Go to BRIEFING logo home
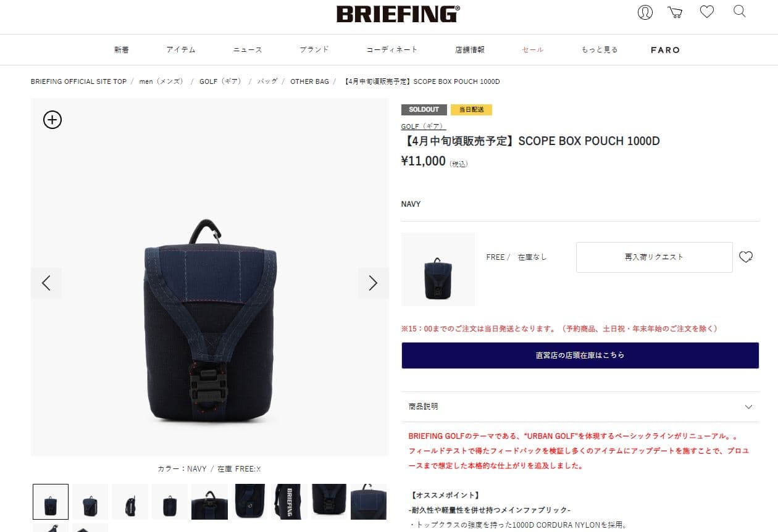The height and width of the screenshot is (532, 778). 398,14
